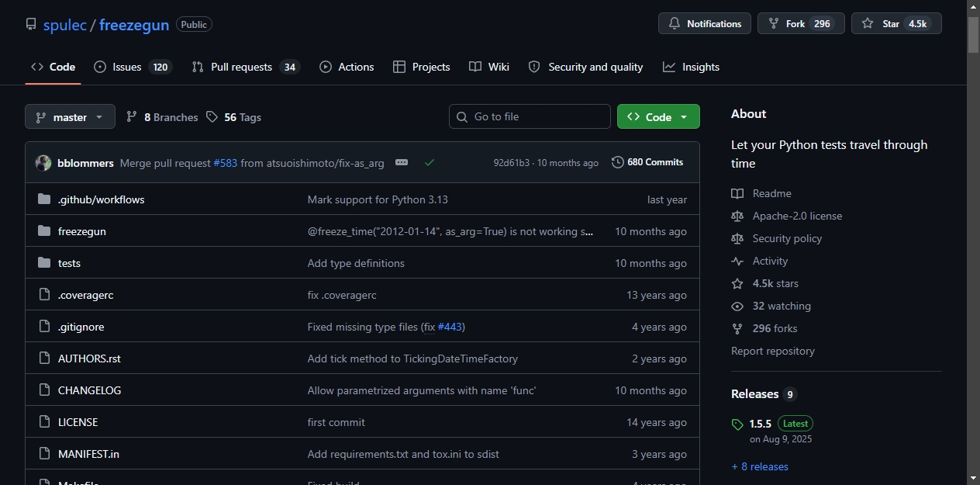Open the .github/workflows folder
The image size is (980, 485).
click(102, 199)
